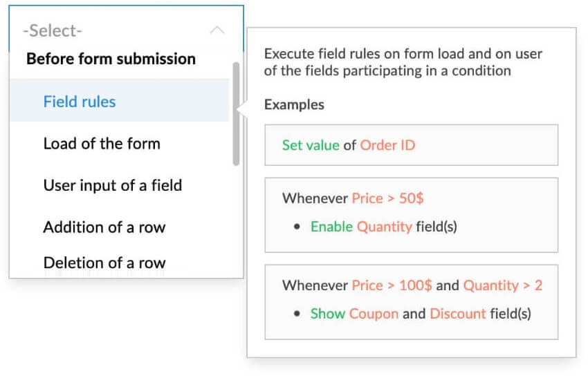Screen dimensions: 588x387
Task: Click Quantity in the Enable field(s) line
Action: click(x=385, y=227)
